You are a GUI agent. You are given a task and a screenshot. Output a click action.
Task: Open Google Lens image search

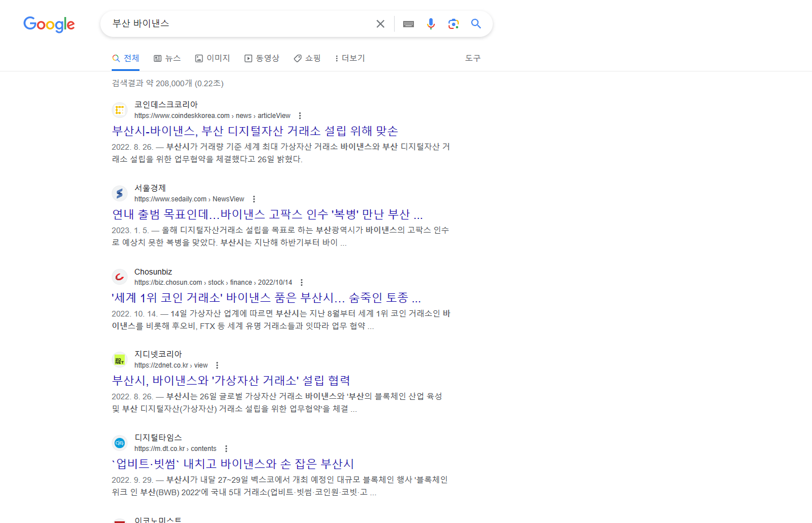click(453, 24)
